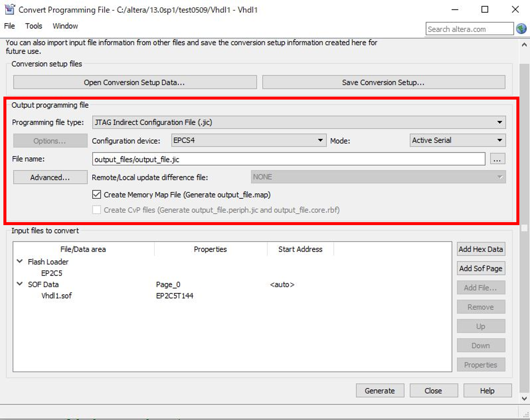This screenshot has height=420, width=530.
Task: Click the disabled Options button
Action: click(x=50, y=141)
